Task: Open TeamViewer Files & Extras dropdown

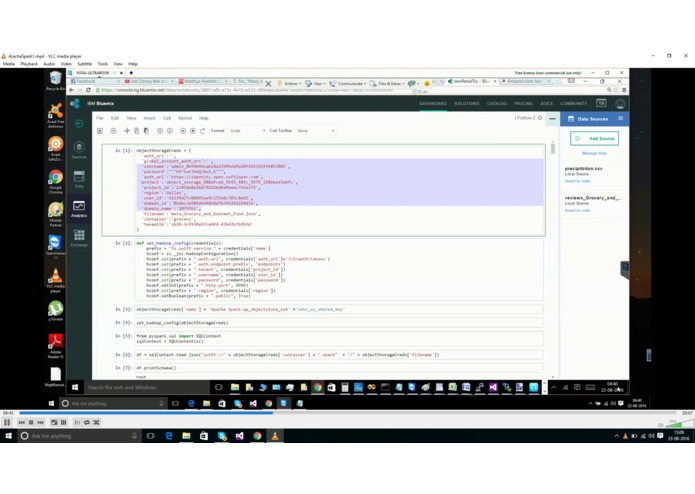Action: [x=387, y=83]
